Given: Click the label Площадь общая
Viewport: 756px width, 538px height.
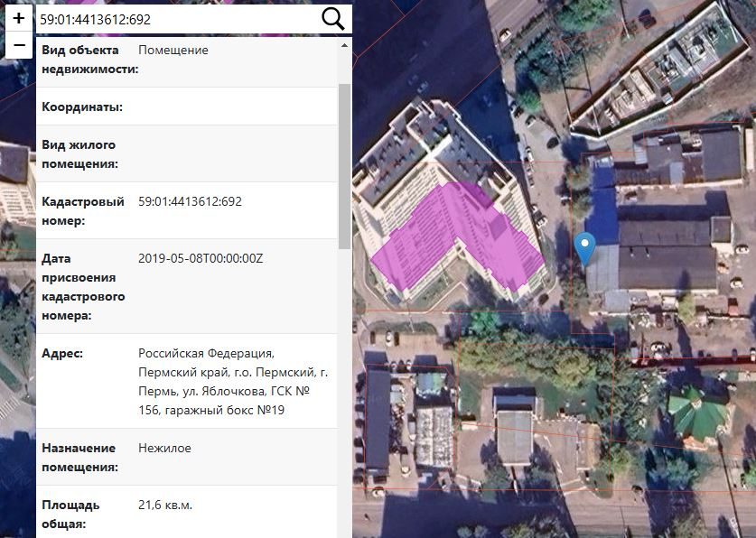Looking at the screenshot, I should pos(70,515).
